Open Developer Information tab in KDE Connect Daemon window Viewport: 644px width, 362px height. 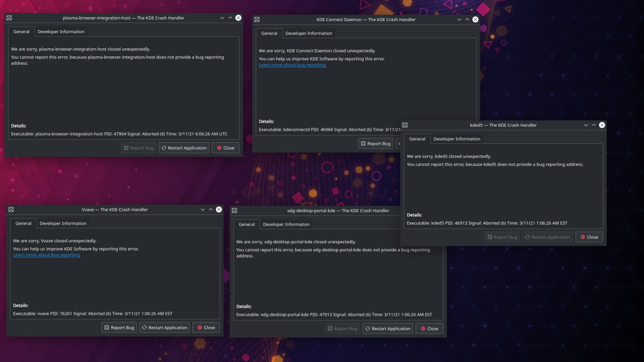pyautogui.click(x=309, y=33)
